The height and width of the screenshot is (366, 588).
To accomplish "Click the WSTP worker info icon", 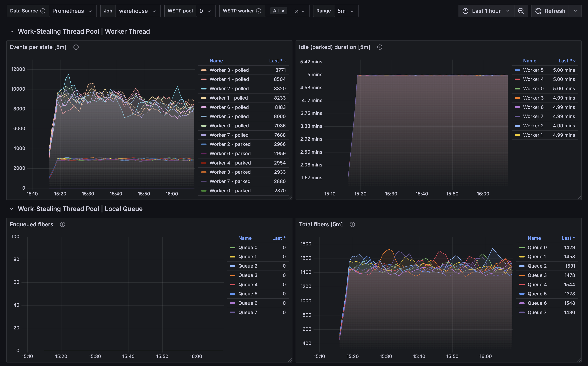I will point(259,11).
